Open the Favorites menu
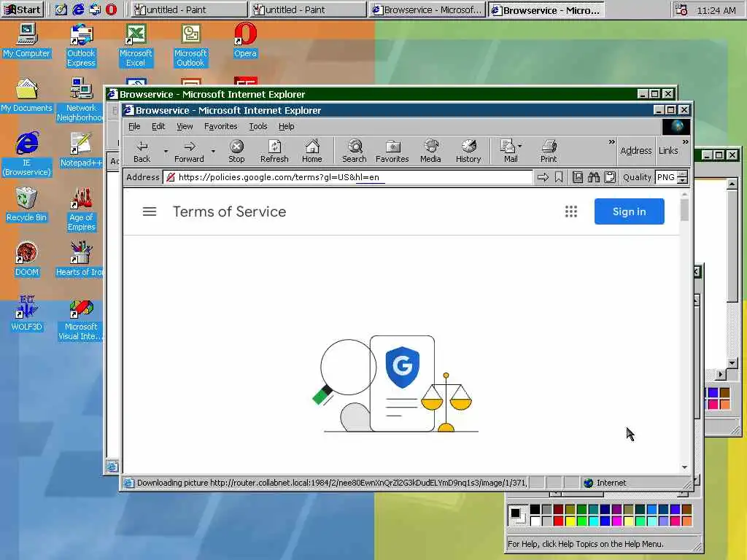The height and width of the screenshot is (560, 747). (220, 126)
